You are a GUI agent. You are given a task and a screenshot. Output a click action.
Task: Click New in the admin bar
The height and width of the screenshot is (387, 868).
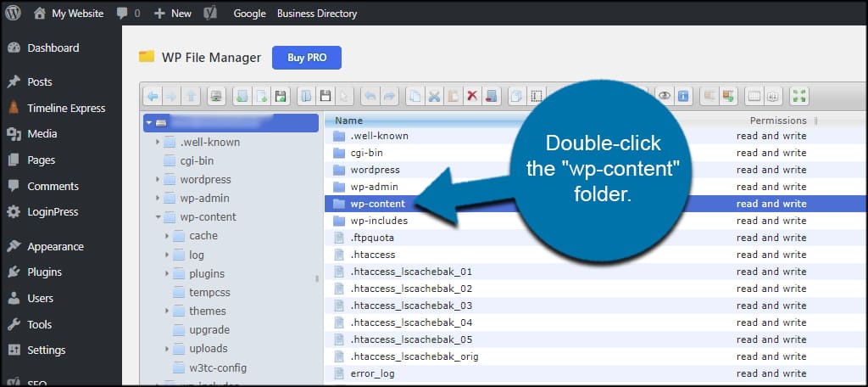(x=173, y=14)
